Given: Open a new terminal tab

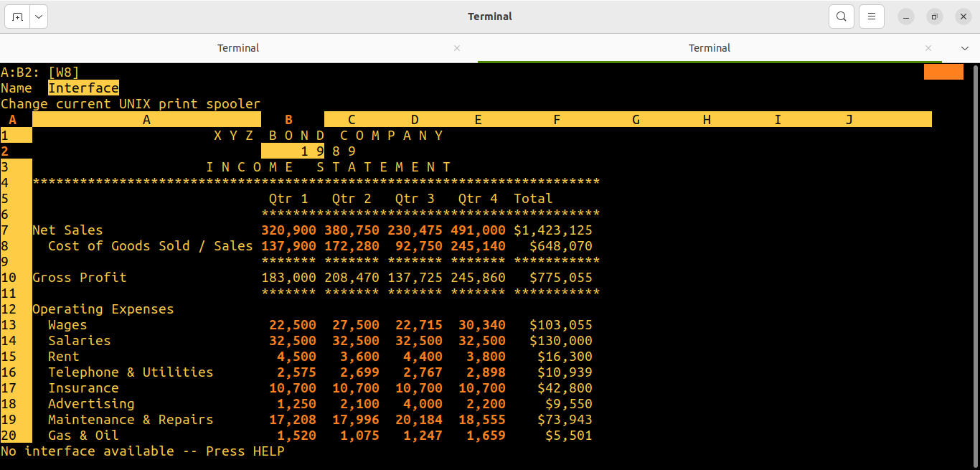Looking at the screenshot, I should [17, 17].
